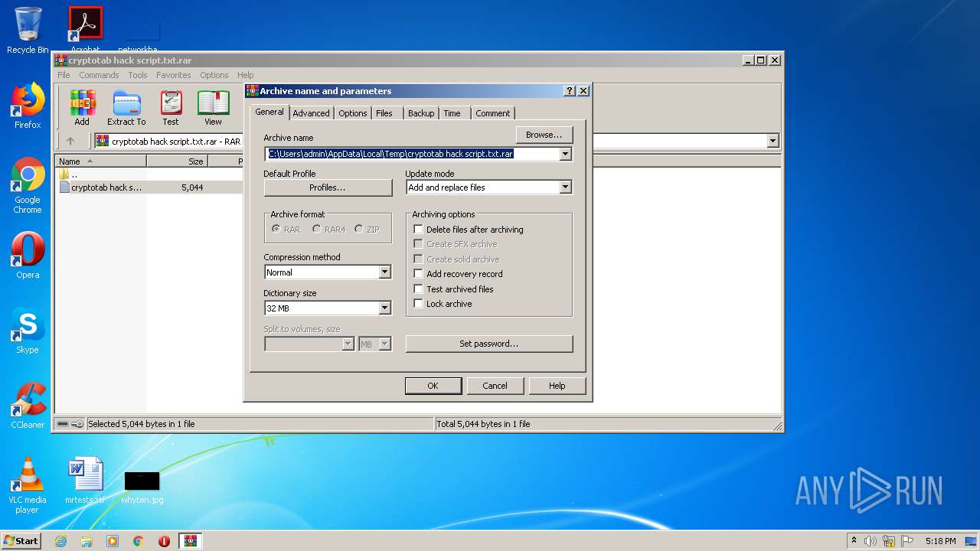Enable Delete files after archiving
Screen dimensions: 980x551
(418, 230)
